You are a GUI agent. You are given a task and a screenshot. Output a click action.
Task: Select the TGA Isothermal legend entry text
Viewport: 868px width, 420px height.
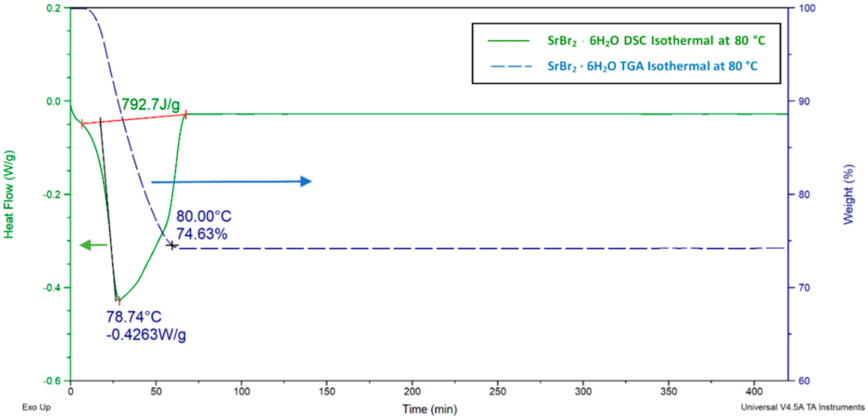652,66
